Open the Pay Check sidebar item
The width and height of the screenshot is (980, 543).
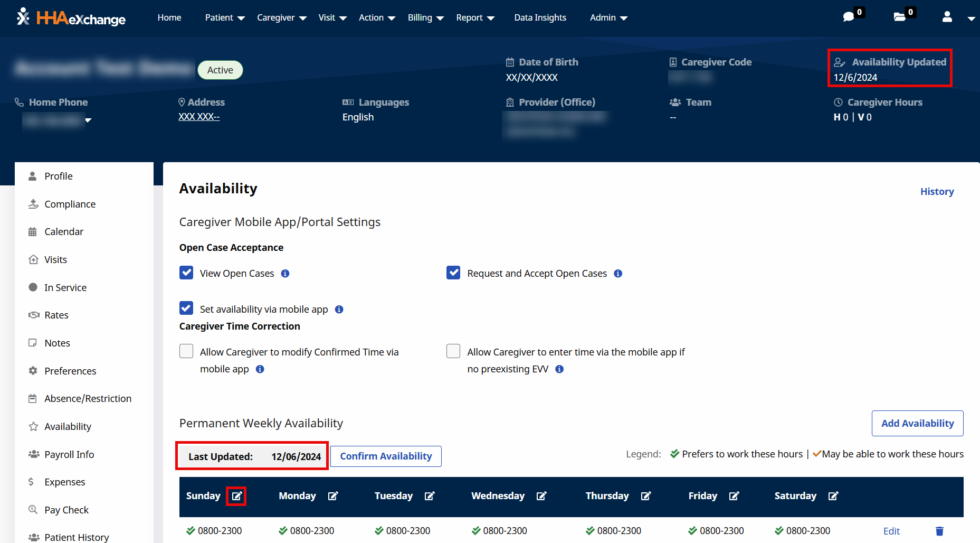pyautogui.click(x=65, y=509)
